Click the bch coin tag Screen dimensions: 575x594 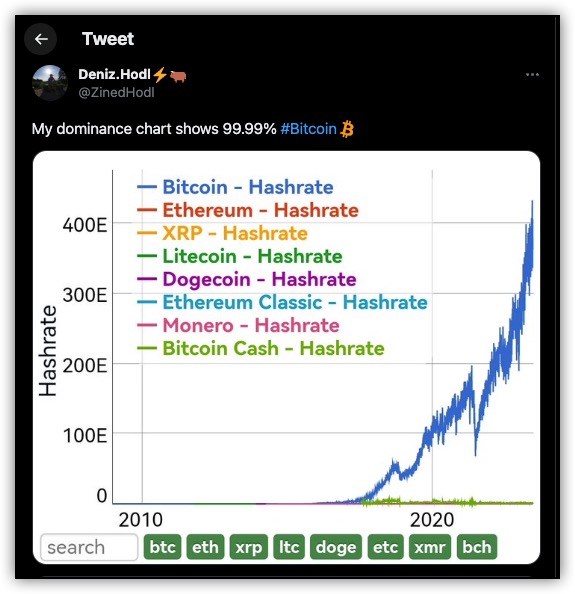click(477, 547)
